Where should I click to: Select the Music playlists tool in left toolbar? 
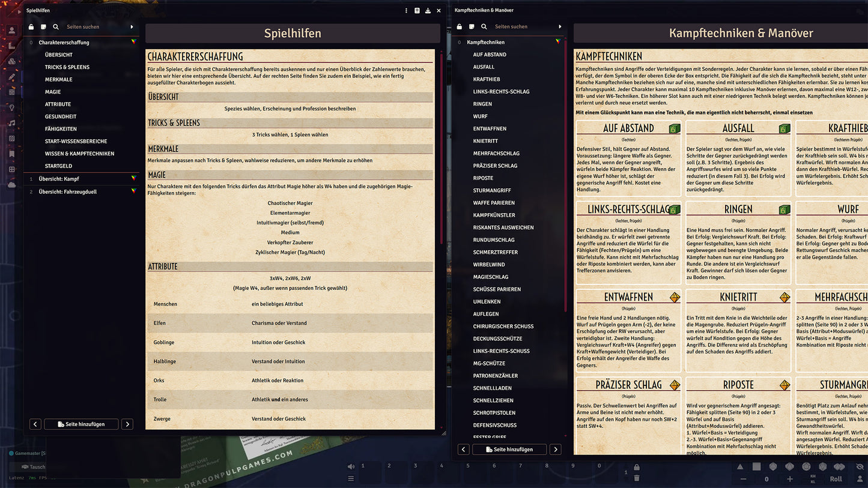click(x=11, y=123)
